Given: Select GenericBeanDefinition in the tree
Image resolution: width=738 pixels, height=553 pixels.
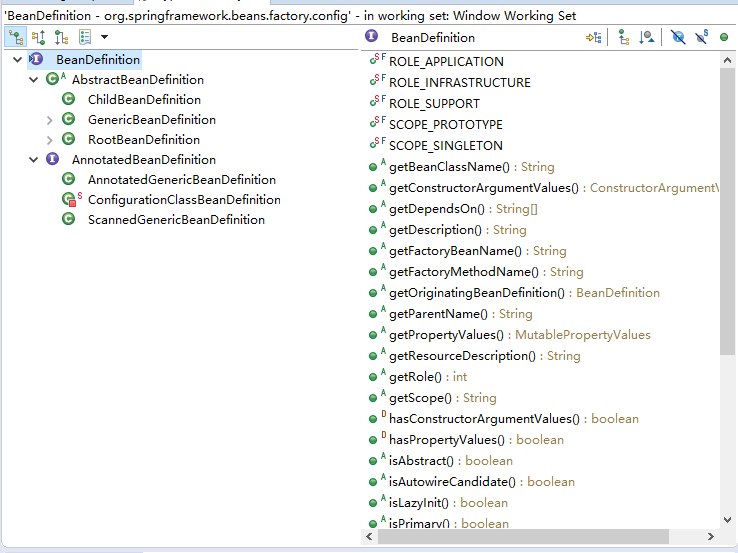Looking at the screenshot, I should tap(152, 120).
